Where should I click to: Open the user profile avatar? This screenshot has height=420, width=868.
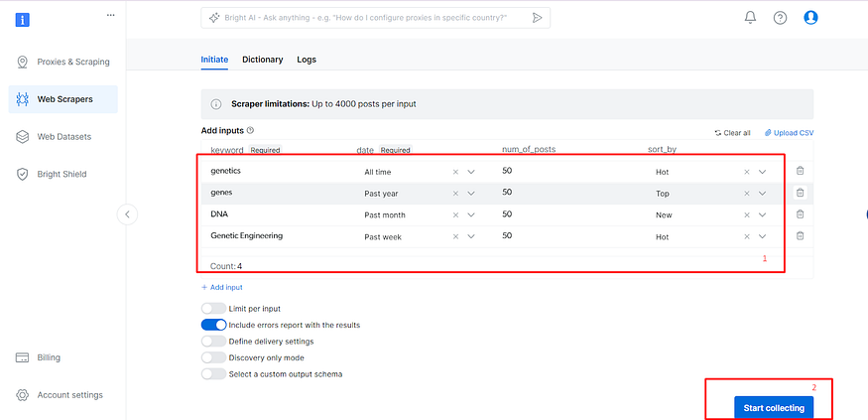(810, 18)
